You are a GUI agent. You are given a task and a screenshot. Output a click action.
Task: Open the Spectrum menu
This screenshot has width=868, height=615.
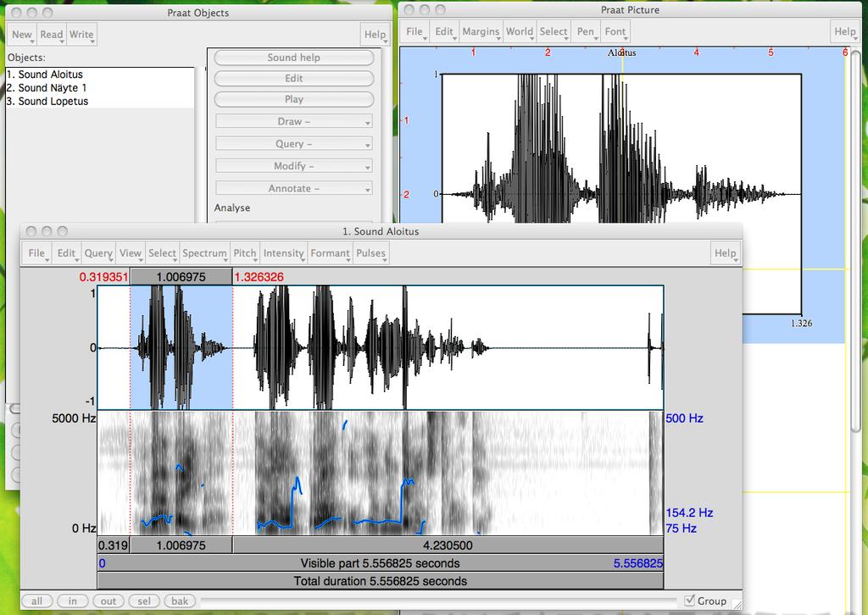tap(204, 252)
